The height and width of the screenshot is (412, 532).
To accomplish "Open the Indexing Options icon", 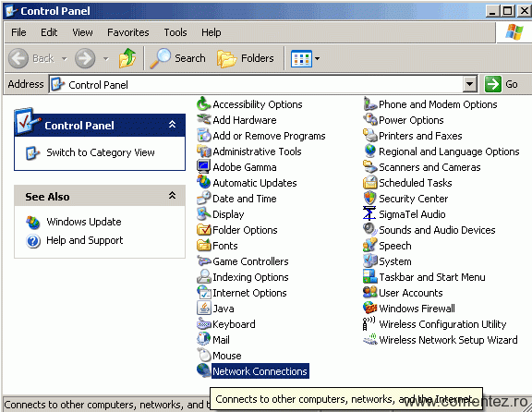I will coord(203,276).
